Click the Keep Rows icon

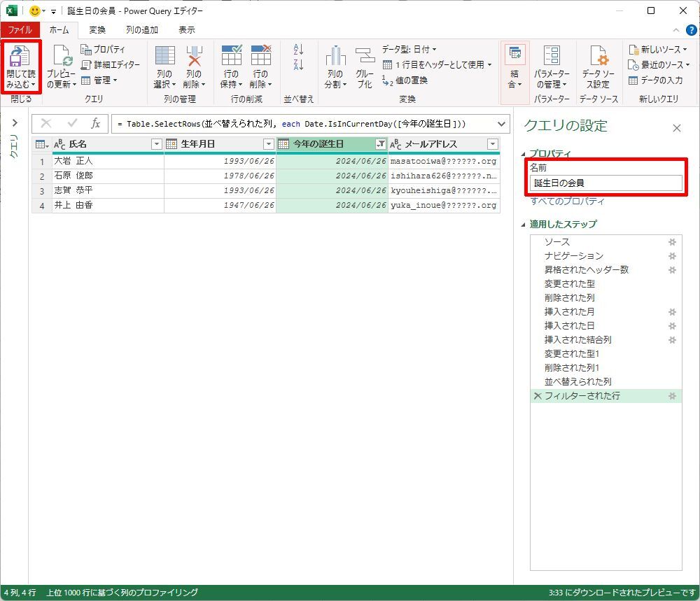(x=231, y=57)
